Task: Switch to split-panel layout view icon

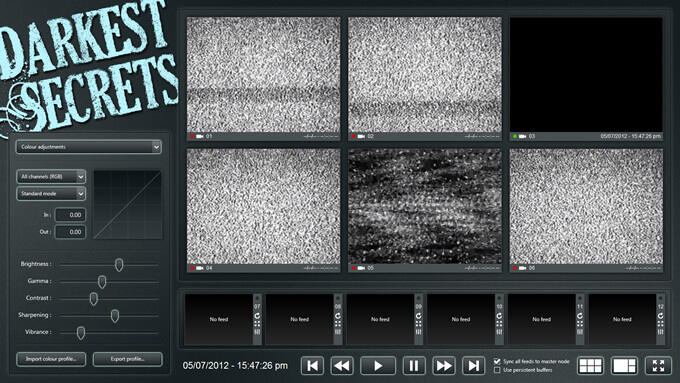Action: tap(624, 366)
